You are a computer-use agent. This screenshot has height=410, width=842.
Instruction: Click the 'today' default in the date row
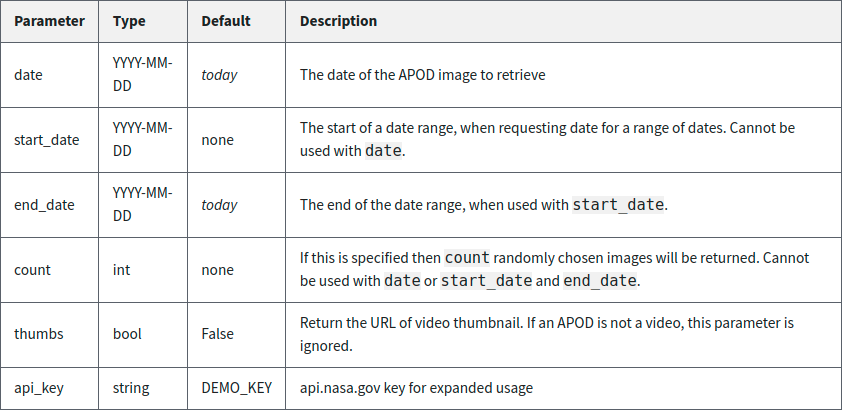(x=219, y=75)
